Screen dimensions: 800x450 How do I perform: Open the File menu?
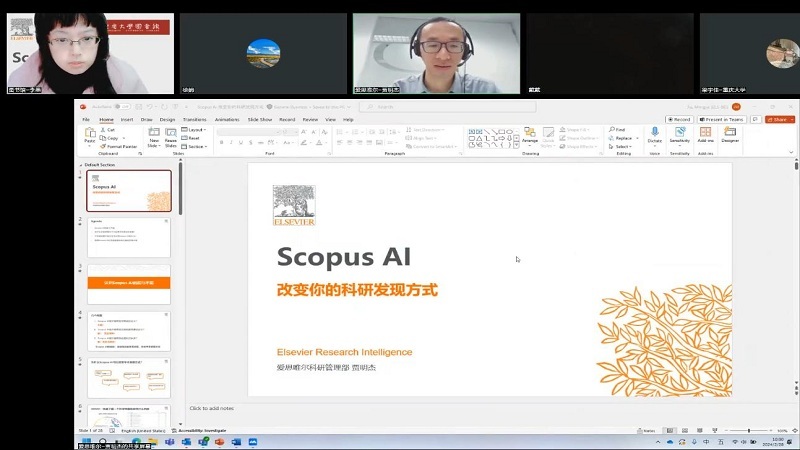86,119
